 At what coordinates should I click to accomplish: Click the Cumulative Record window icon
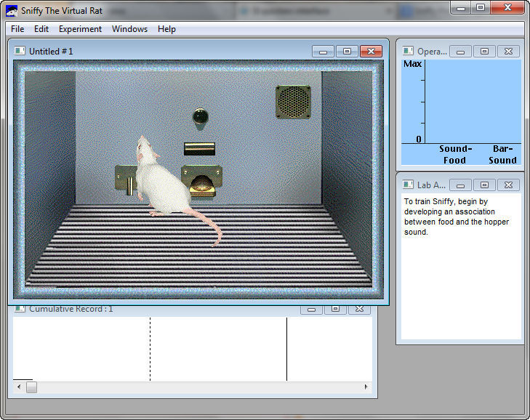point(20,309)
